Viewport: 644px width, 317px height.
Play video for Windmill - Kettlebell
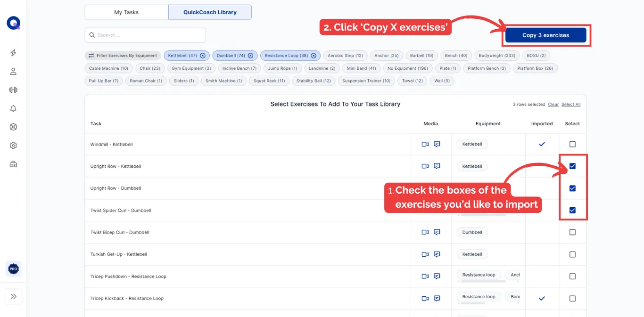point(425,144)
